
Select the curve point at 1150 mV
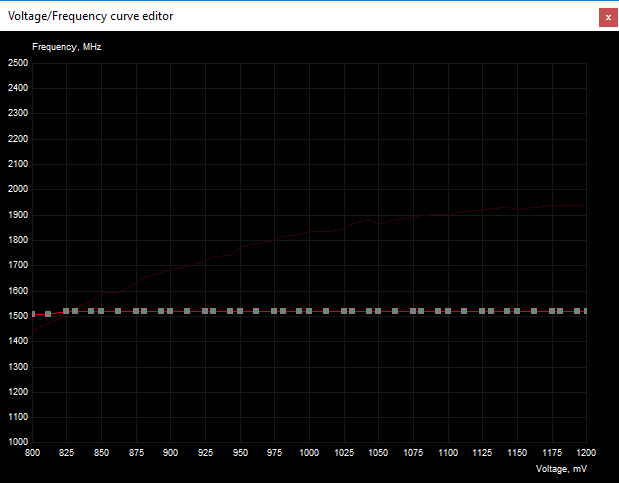[517, 311]
